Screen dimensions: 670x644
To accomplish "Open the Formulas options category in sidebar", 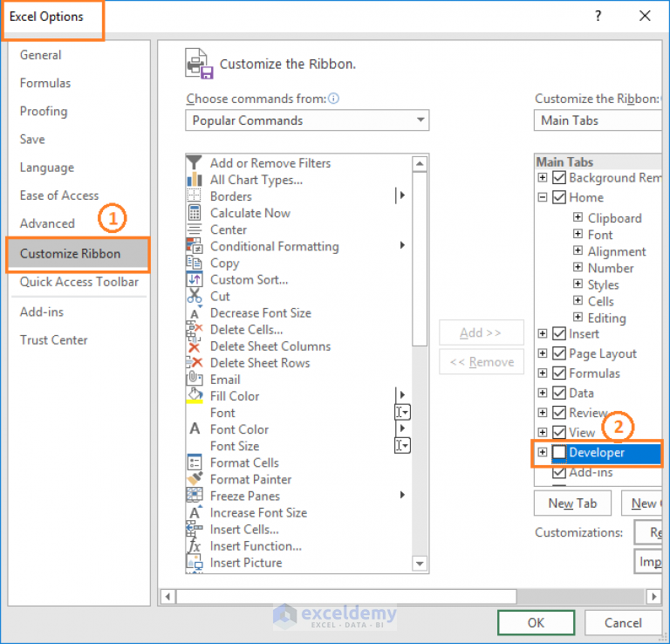I will 45,83.
